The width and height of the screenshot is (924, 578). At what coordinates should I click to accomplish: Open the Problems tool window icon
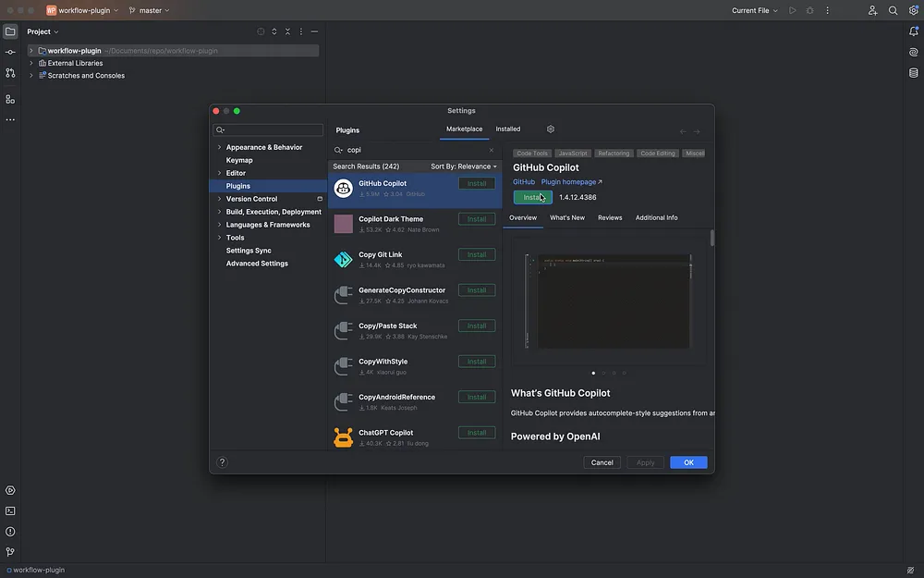tap(10, 532)
